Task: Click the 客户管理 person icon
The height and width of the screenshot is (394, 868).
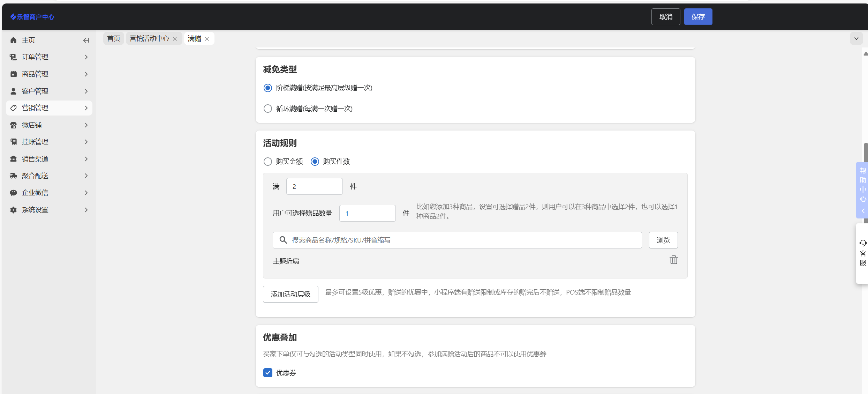Action: click(13, 91)
